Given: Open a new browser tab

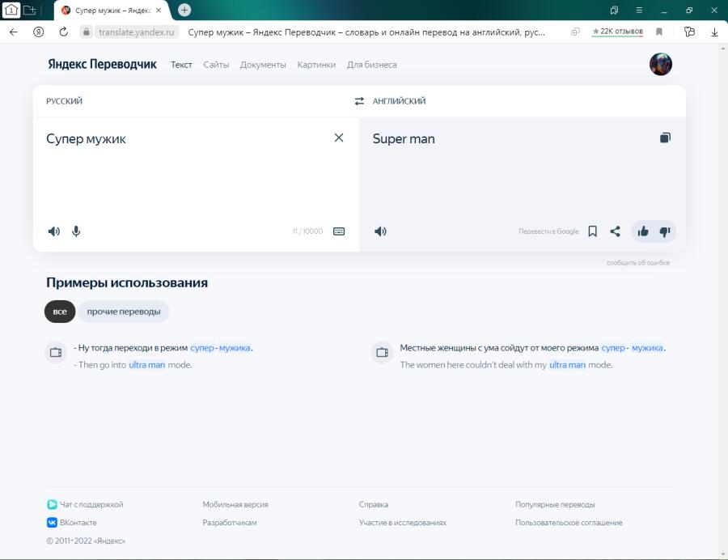Looking at the screenshot, I should 184,10.
